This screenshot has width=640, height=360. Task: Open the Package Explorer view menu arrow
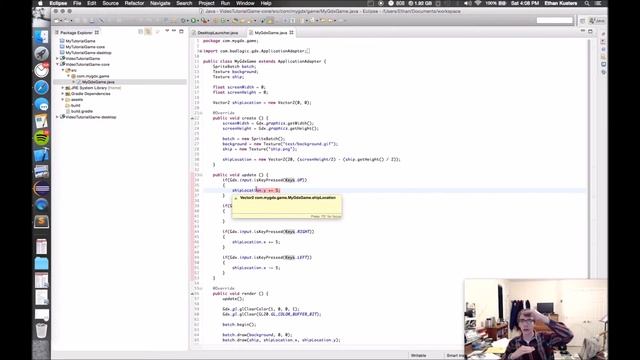point(167,31)
